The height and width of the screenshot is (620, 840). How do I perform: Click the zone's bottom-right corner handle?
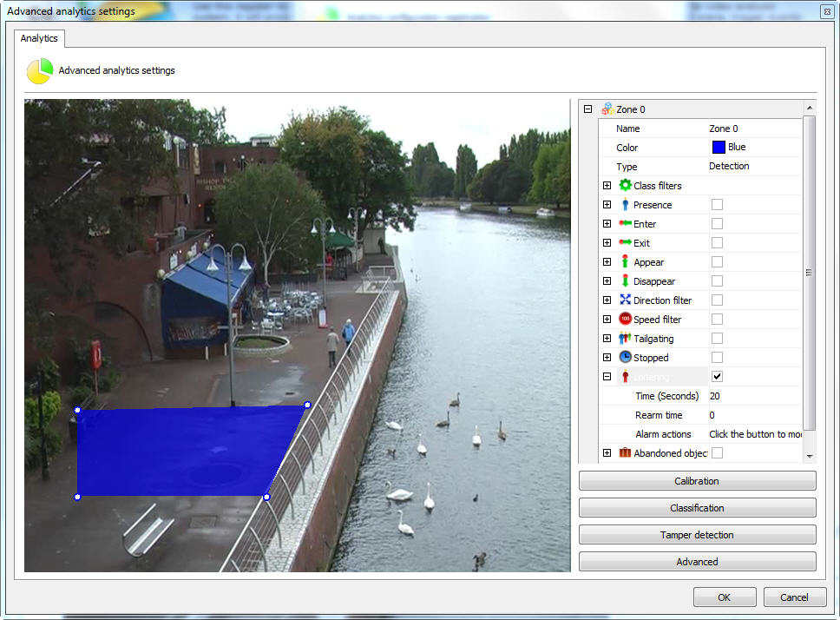point(266,498)
